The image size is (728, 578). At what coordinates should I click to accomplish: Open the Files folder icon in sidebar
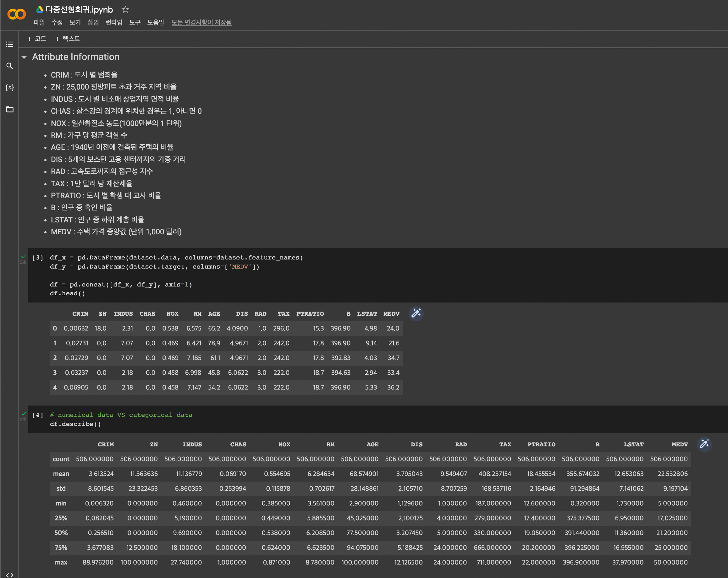pos(9,109)
